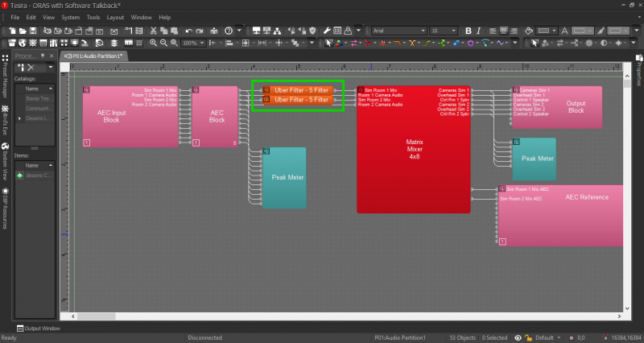Image resolution: width=644 pixels, height=343 pixels.
Task: Open the Tools menu
Action: (x=93, y=17)
